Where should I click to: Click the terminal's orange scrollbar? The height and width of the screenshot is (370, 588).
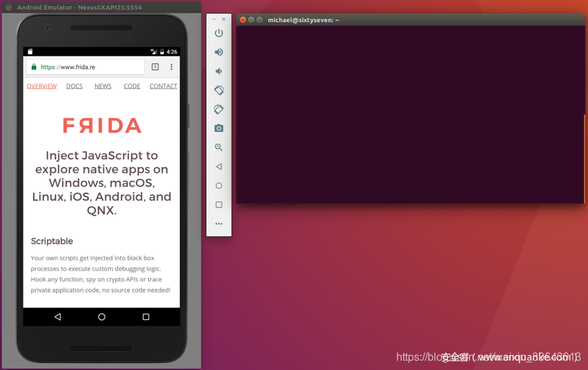click(584, 159)
